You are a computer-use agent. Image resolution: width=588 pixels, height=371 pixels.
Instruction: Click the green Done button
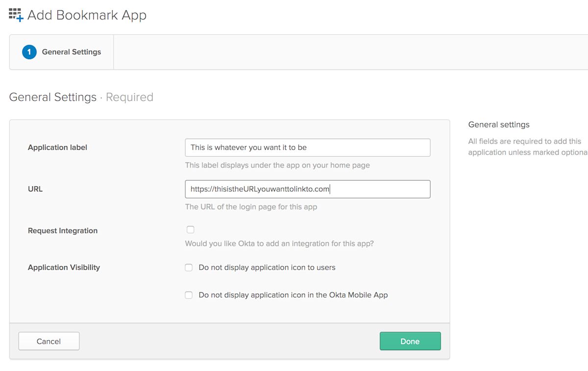410,341
